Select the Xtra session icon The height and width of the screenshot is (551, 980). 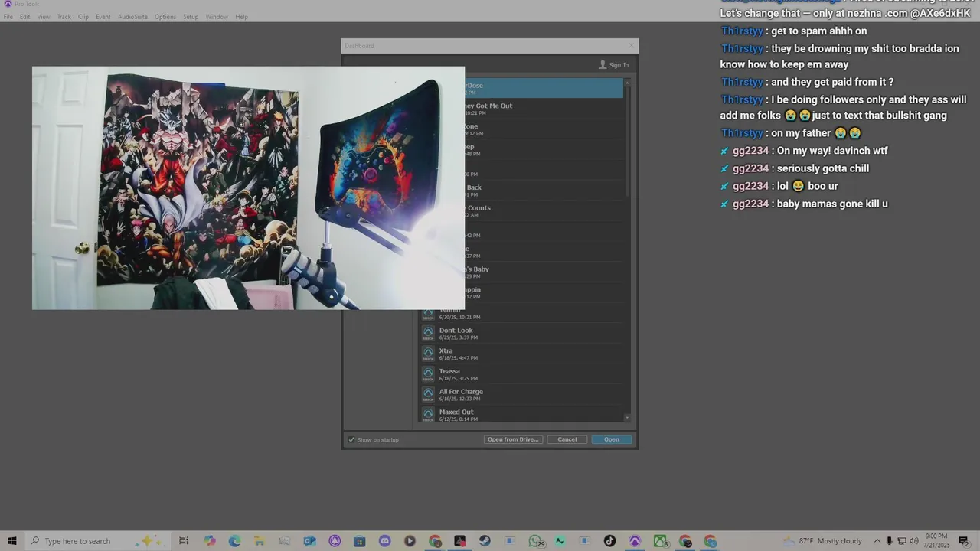(x=428, y=354)
